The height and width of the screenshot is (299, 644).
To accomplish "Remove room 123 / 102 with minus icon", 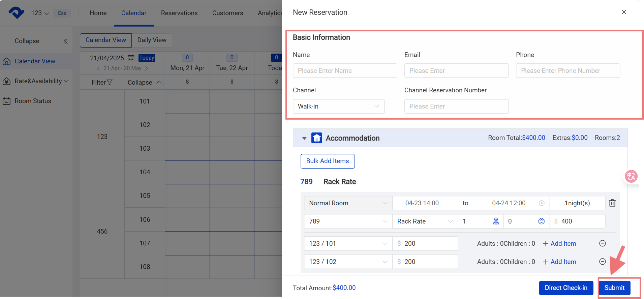I will point(603,262).
